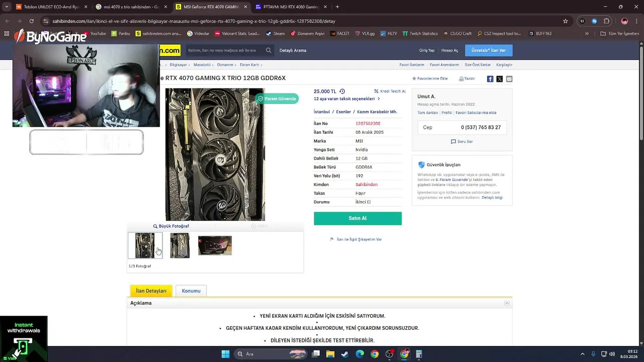Screen dimensions: 644x362
Task: Click listing number 1287582308
Action: 368,124
